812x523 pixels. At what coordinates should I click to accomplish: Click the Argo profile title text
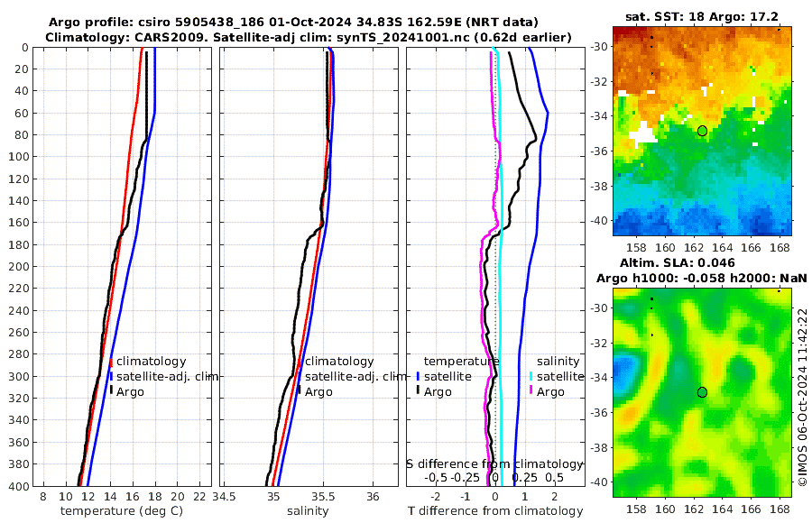pos(293,23)
